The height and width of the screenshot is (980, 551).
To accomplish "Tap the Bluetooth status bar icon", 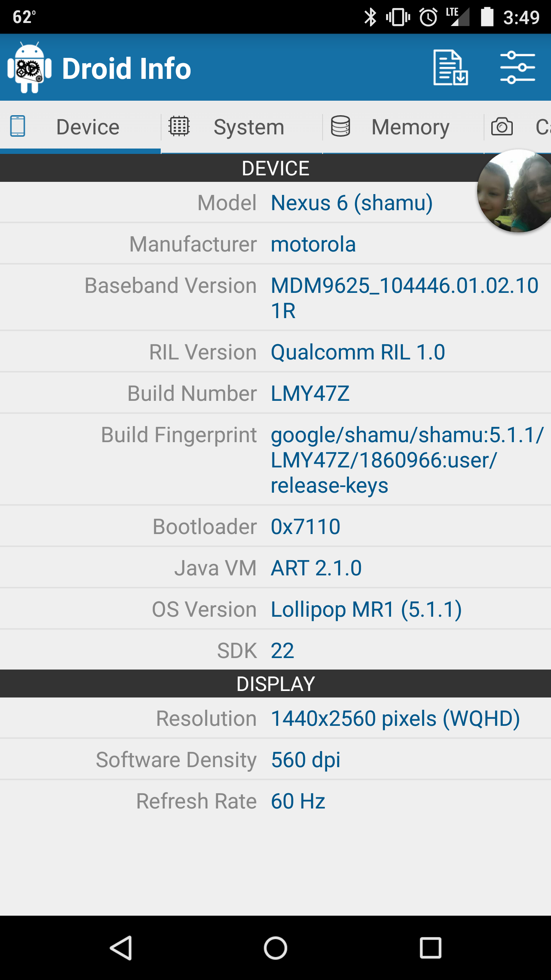I will point(370,17).
